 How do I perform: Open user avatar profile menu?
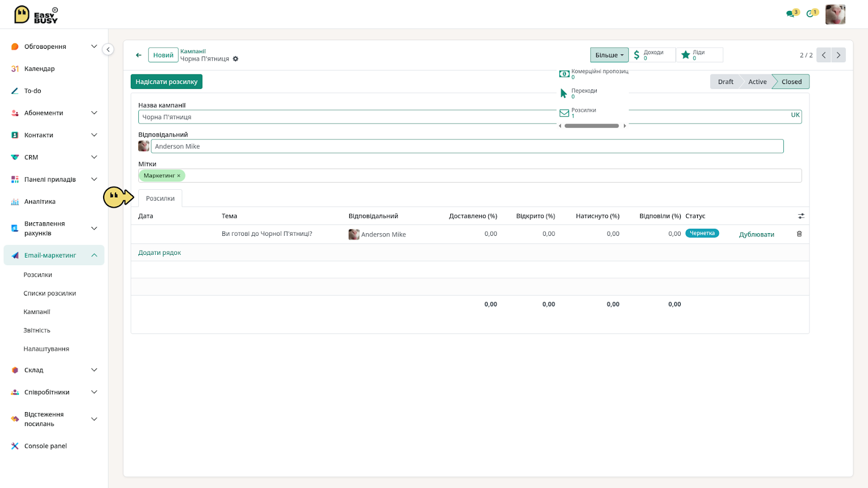pos(835,15)
